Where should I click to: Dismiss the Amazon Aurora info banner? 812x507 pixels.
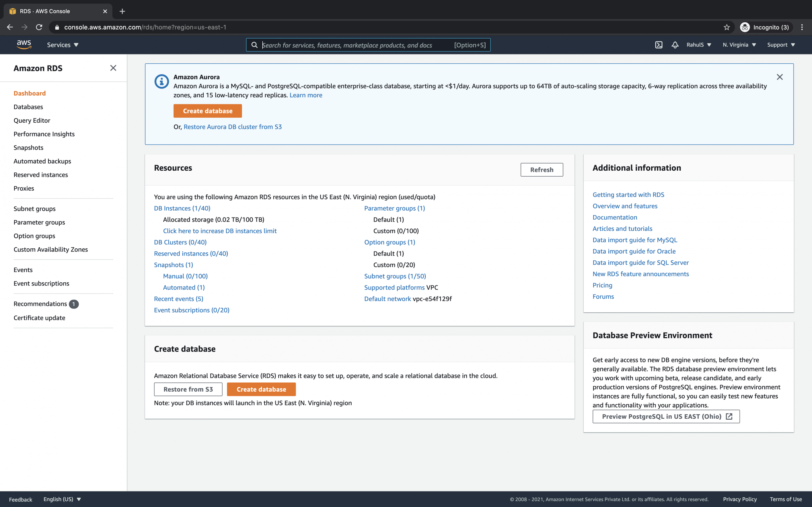tap(780, 77)
